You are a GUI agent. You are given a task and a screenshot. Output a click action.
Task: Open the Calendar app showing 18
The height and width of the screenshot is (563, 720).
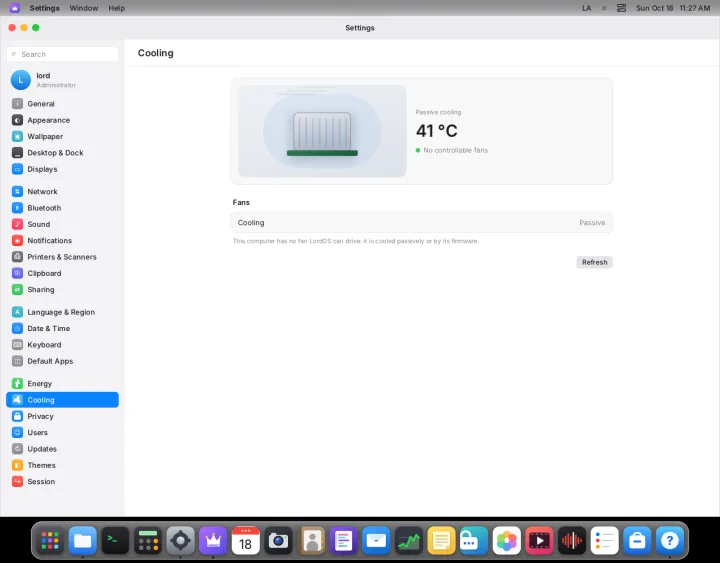[246, 540]
